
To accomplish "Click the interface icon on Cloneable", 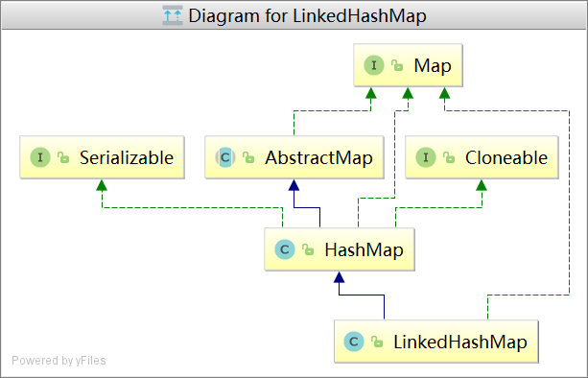I will (426, 157).
